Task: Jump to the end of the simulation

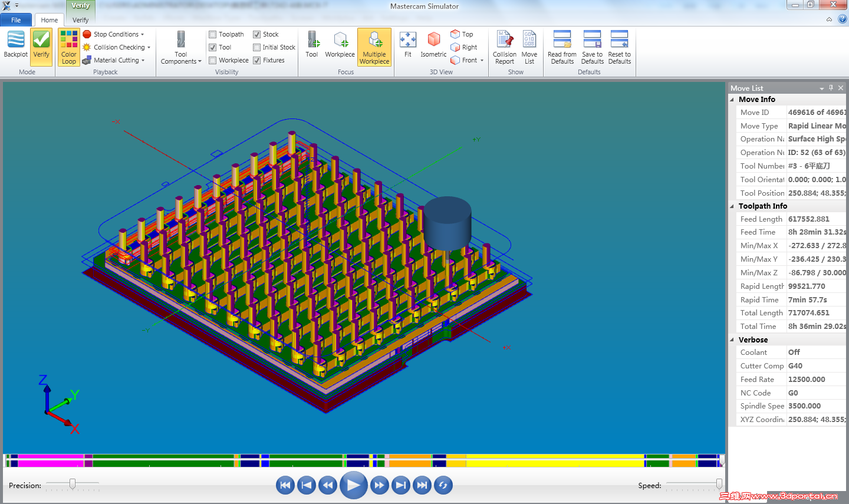Action: click(x=422, y=485)
